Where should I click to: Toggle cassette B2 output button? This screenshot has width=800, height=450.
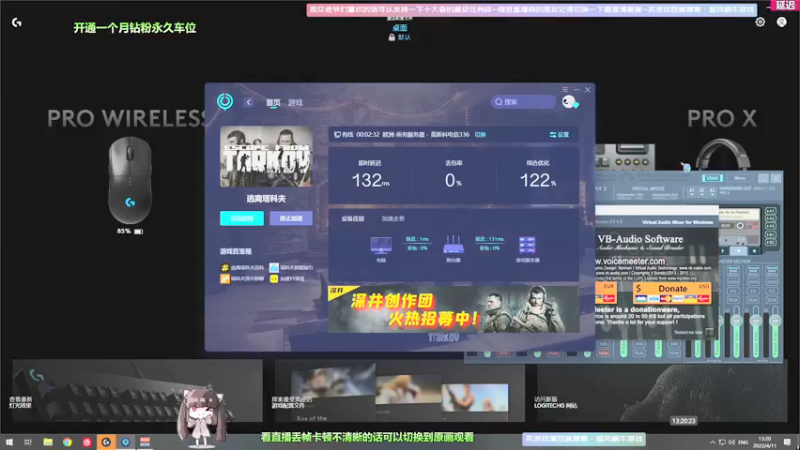770,242
